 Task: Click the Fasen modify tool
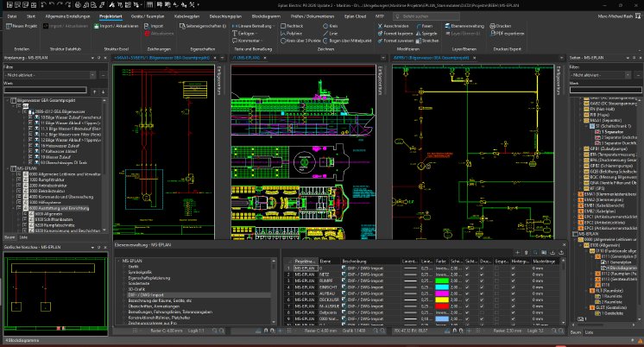(425, 26)
